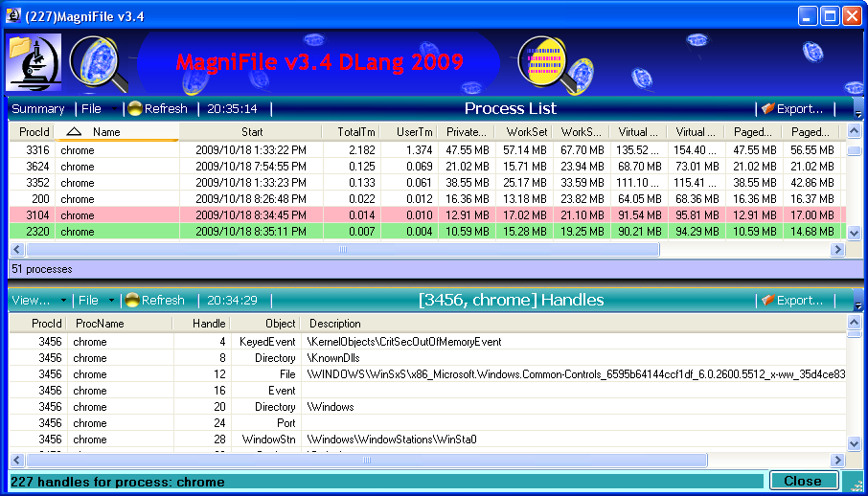Sort process list by Start column
The height and width of the screenshot is (496, 868).
click(x=251, y=132)
